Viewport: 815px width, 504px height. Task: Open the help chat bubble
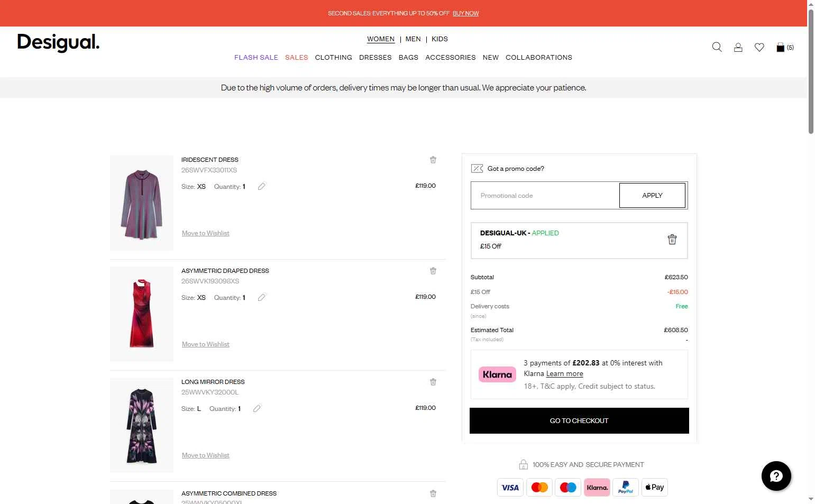click(776, 476)
